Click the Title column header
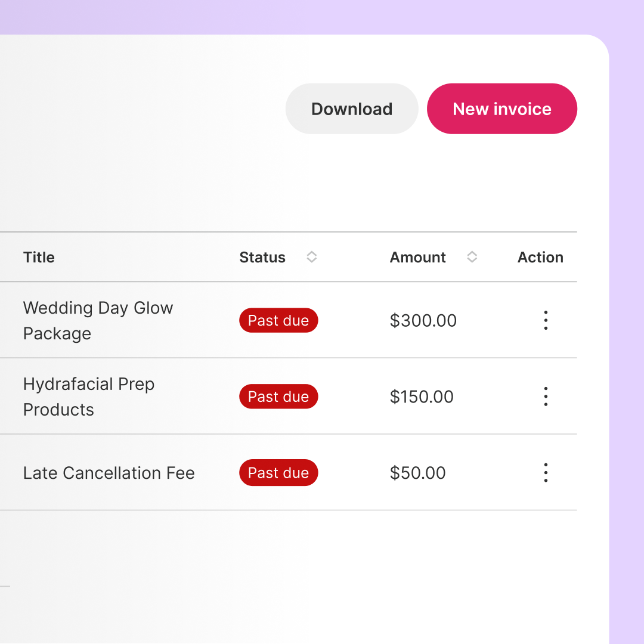Viewport: 644px width, 644px height. [38, 257]
